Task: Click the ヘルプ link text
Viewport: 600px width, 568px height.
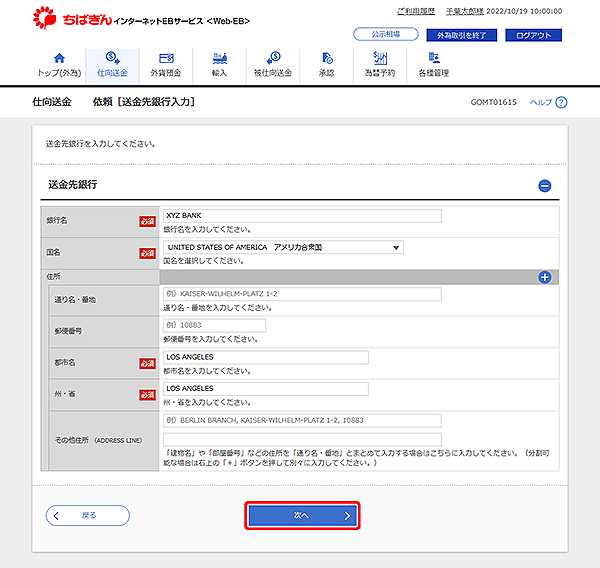Action: [540, 102]
